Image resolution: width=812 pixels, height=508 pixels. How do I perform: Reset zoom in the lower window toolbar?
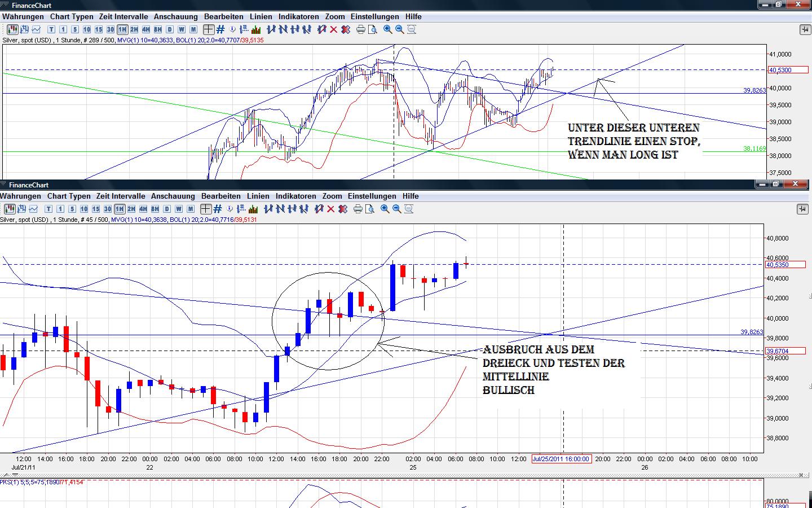click(409, 209)
